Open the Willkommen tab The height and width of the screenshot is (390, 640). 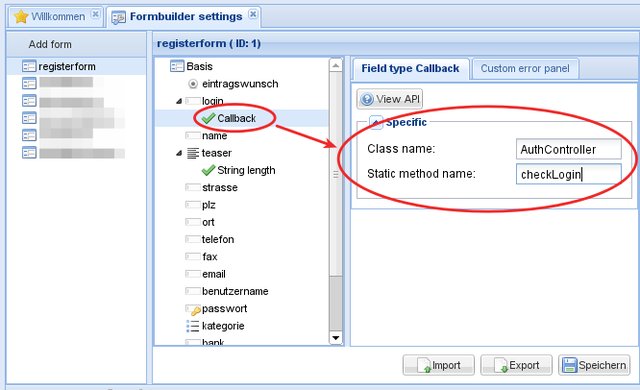pyautogui.click(x=57, y=17)
